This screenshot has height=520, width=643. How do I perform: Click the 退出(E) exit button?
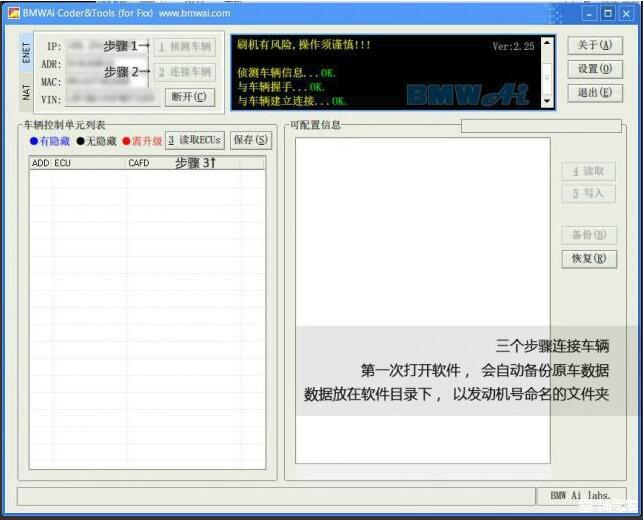[x=595, y=93]
